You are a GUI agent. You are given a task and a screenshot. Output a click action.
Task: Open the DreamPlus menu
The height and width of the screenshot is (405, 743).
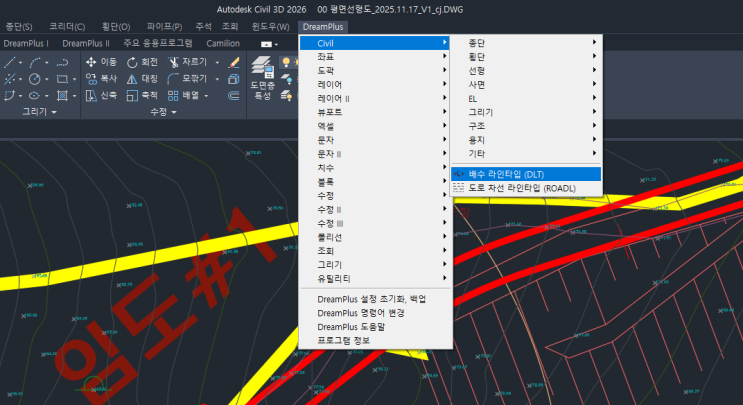pyautogui.click(x=323, y=27)
